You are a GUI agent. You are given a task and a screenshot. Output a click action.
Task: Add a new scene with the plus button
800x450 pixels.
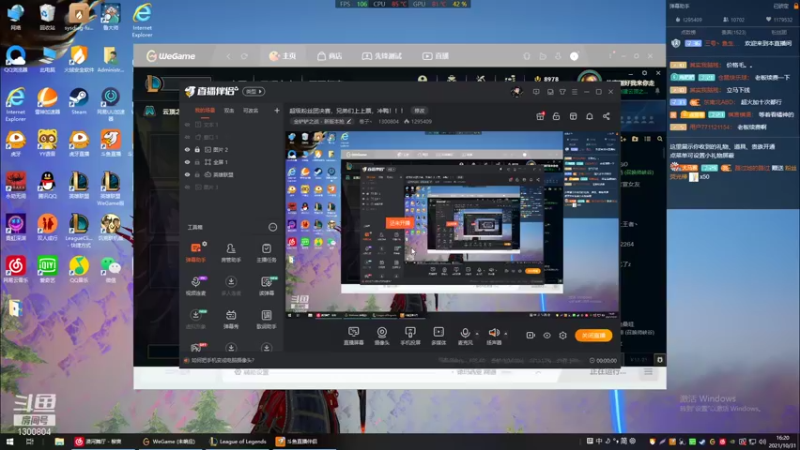[x=277, y=110]
